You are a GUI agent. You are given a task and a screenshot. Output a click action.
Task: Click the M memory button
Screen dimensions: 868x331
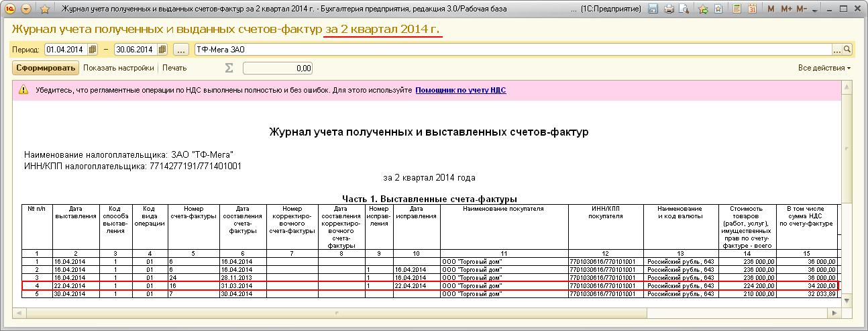771,9
